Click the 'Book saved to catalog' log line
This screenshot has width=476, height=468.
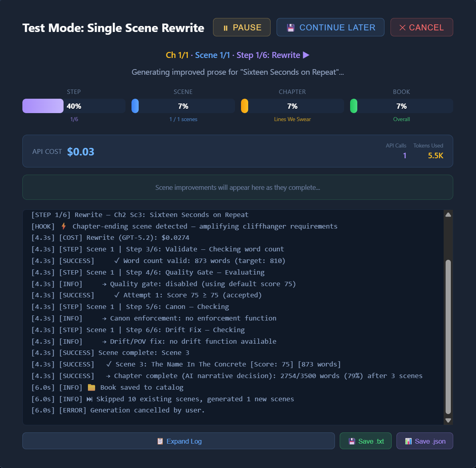[107, 387]
